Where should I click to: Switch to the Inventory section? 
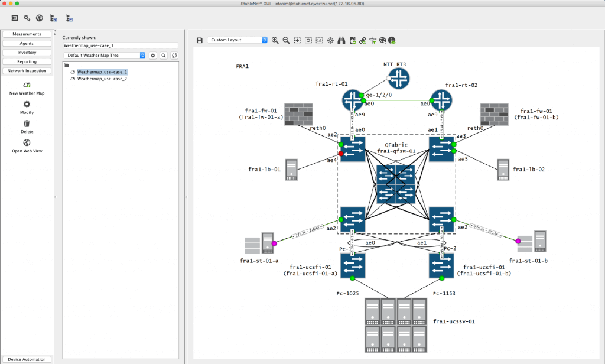pos(27,52)
